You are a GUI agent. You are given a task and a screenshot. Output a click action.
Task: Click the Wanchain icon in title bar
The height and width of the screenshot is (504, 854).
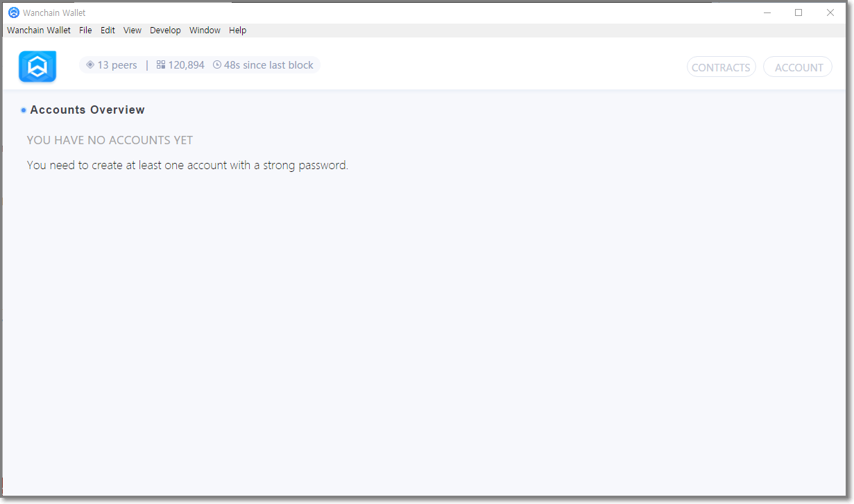pos(13,12)
